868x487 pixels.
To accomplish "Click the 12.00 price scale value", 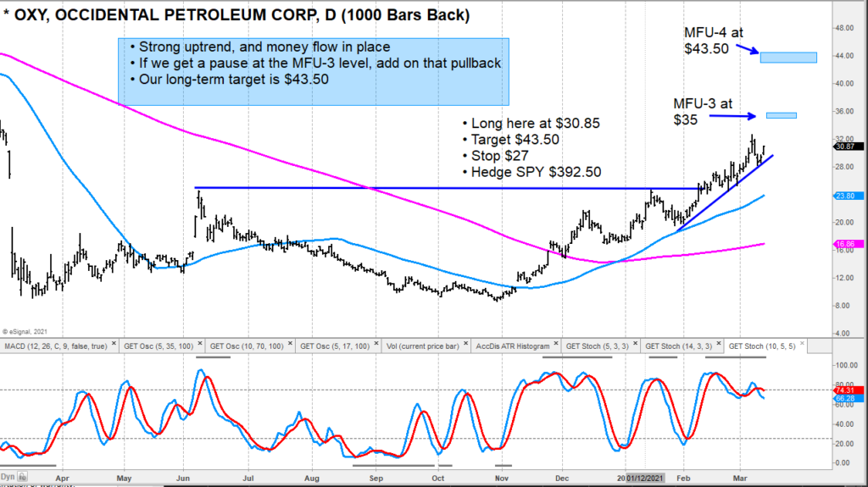I will tap(845, 278).
